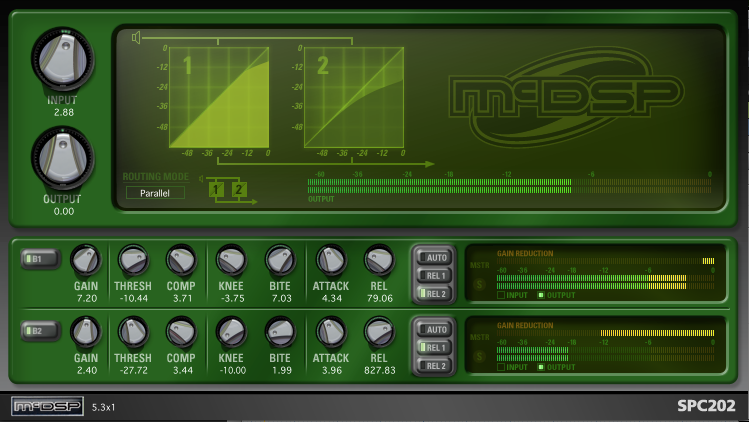The height and width of the screenshot is (422, 749).
Task: Click the B2 THRESH knob
Action: click(x=133, y=332)
